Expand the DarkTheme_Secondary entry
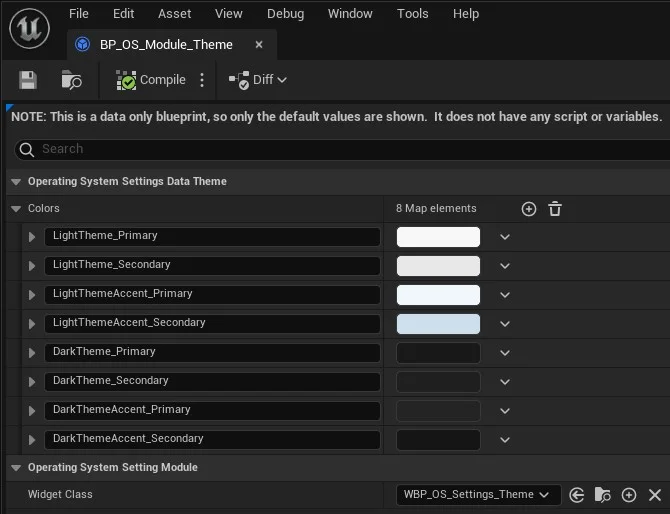The image size is (670, 514). (x=32, y=382)
